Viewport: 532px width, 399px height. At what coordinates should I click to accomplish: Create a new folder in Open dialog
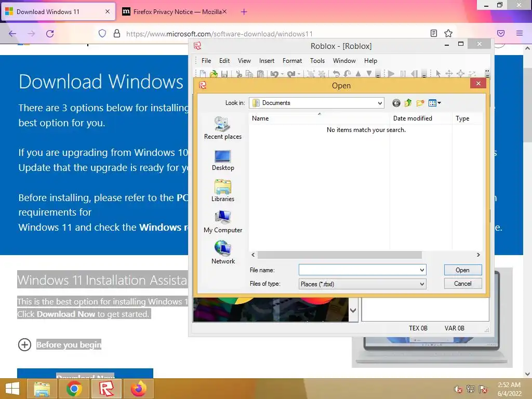pos(420,103)
